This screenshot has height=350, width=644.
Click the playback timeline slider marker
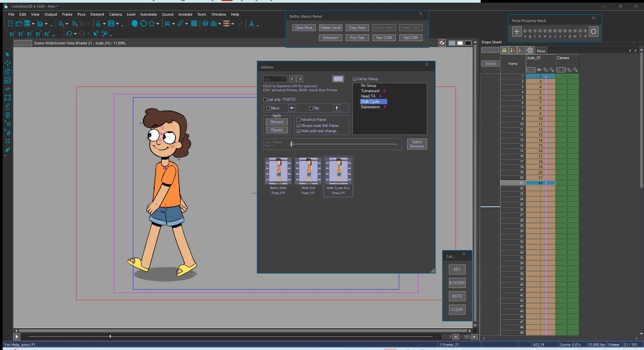click(x=110, y=336)
